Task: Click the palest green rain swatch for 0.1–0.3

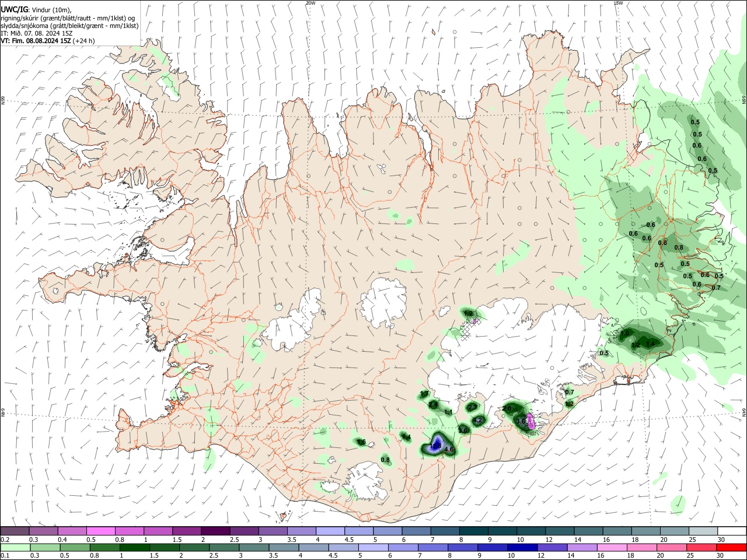Action: tap(15, 547)
